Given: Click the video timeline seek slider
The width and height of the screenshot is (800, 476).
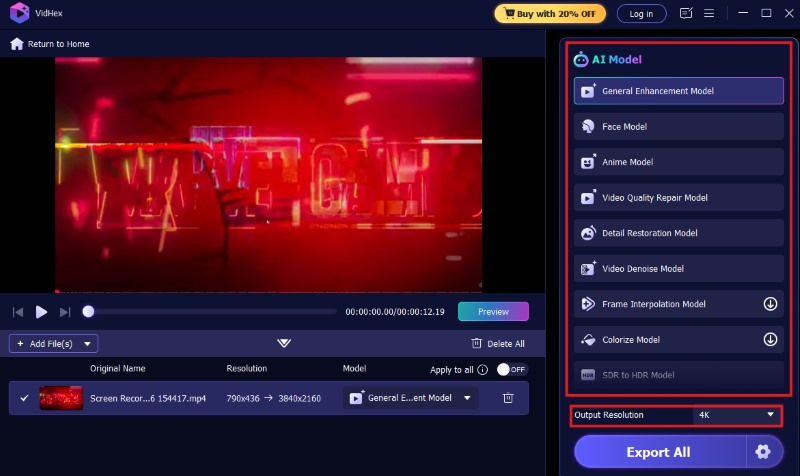Looking at the screenshot, I should [x=212, y=312].
